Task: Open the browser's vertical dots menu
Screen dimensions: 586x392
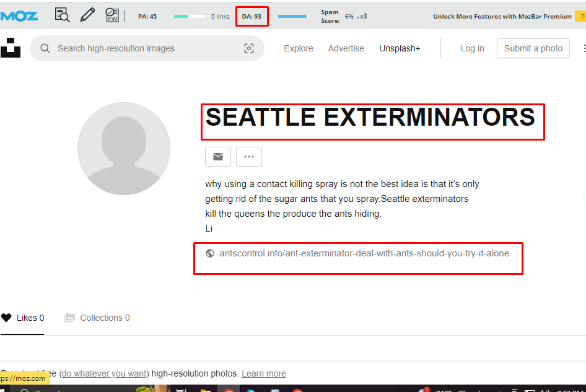Action: tap(584, 48)
